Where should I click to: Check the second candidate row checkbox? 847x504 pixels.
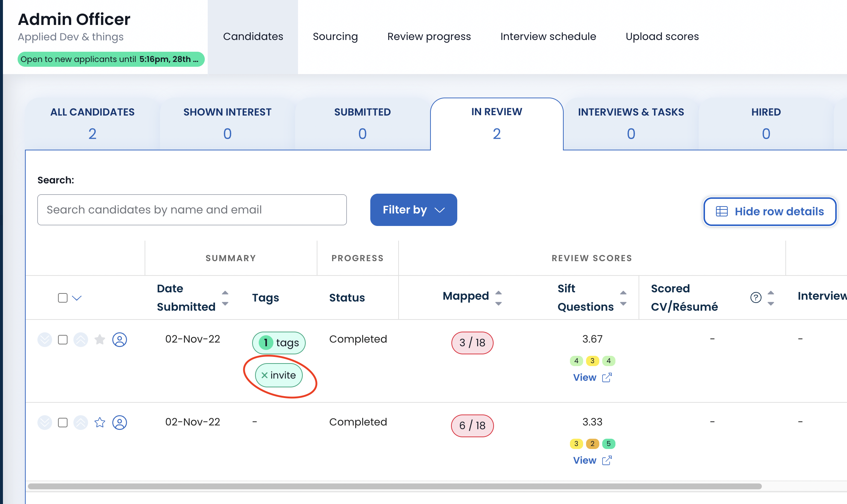(x=63, y=423)
